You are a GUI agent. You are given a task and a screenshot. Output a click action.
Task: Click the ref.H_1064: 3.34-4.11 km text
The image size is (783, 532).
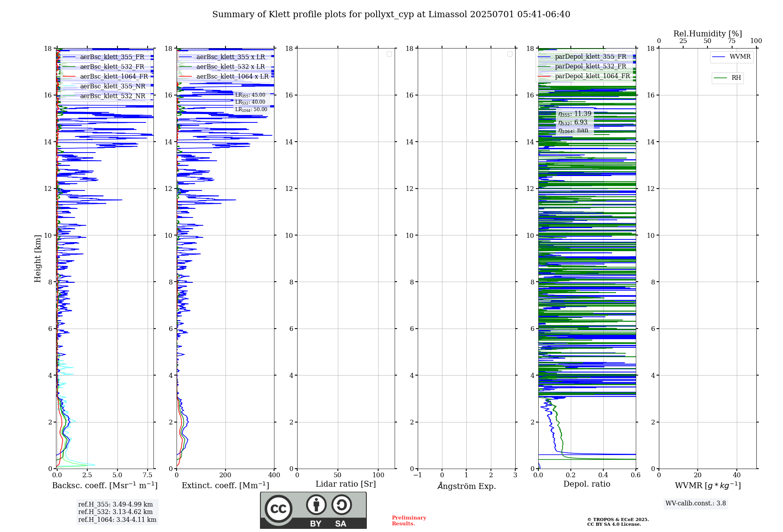[117, 520]
